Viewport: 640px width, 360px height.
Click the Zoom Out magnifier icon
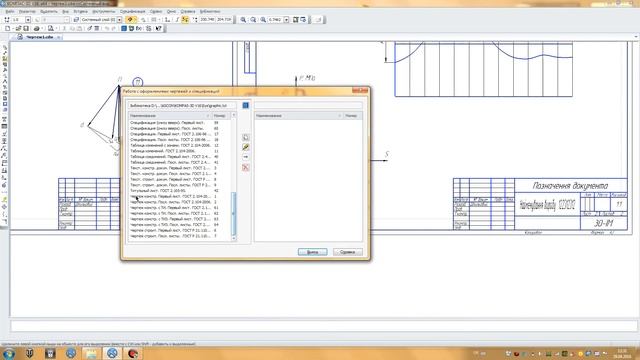[x=253, y=20]
